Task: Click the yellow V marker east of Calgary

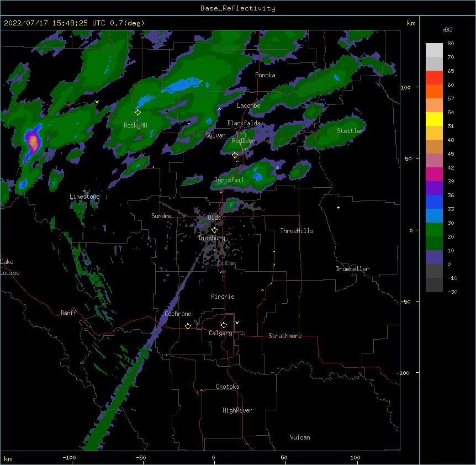Action: pyautogui.click(x=237, y=323)
